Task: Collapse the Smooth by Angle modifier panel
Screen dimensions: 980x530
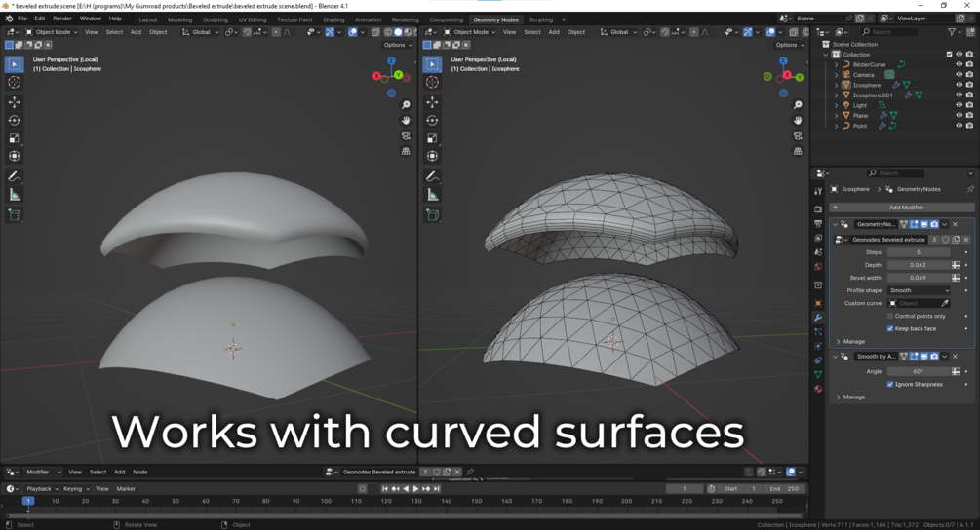Action: (x=835, y=357)
